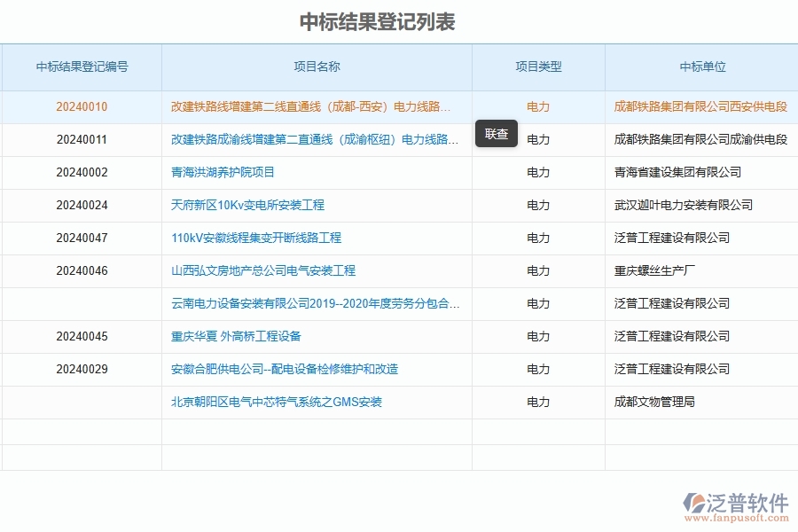
Task: Click 电力 in the highlighted first row
Action: coord(538,106)
